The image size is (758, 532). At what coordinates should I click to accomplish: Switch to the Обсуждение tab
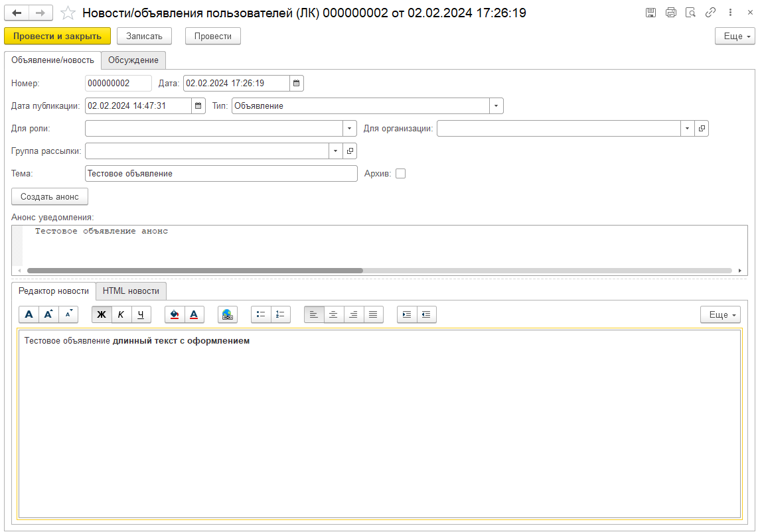(x=133, y=60)
